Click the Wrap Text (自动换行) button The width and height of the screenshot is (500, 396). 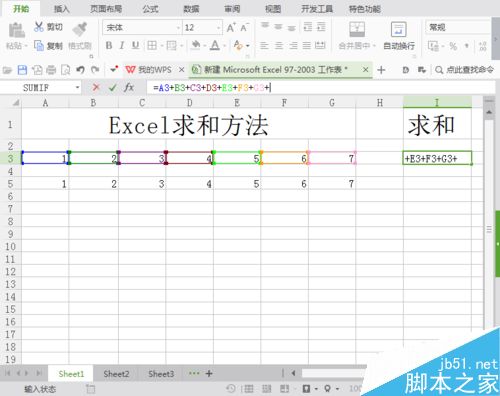[399, 36]
